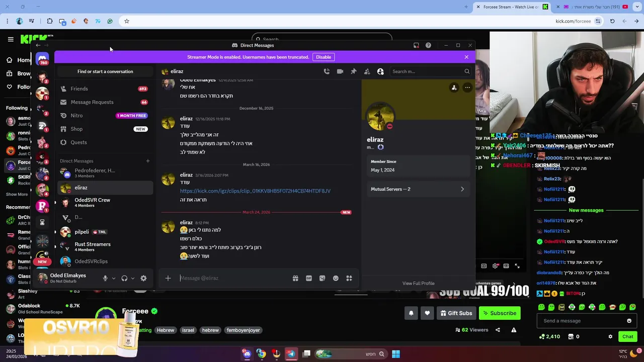Open Discord help icon in title bar

click(x=428, y=45)
